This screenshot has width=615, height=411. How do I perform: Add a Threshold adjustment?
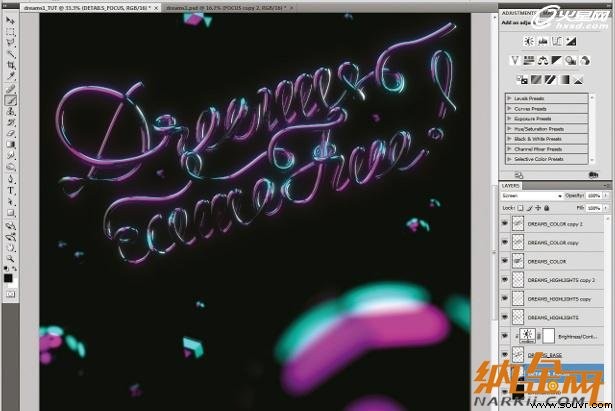tap(550, 80)
